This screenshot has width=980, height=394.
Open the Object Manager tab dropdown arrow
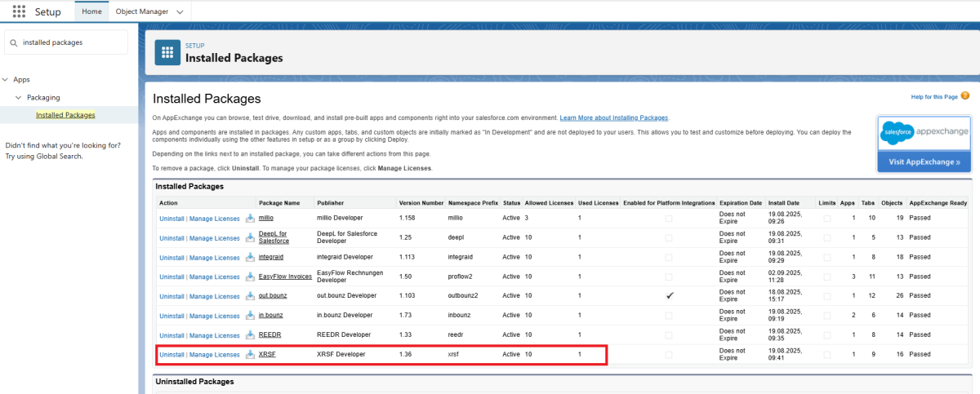pos(180,11)
